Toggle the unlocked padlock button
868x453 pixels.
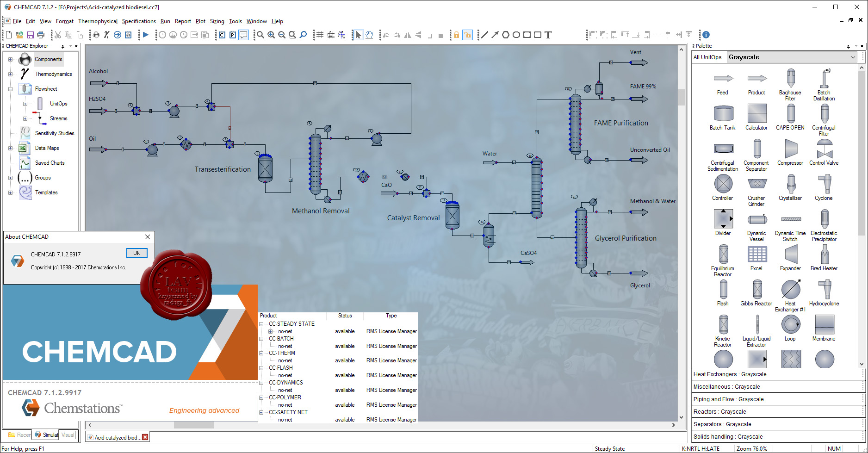coord(467,35)
